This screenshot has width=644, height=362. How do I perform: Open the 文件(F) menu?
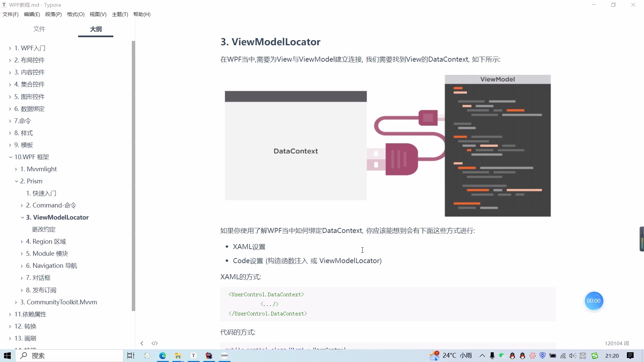[x=10, y=14]
